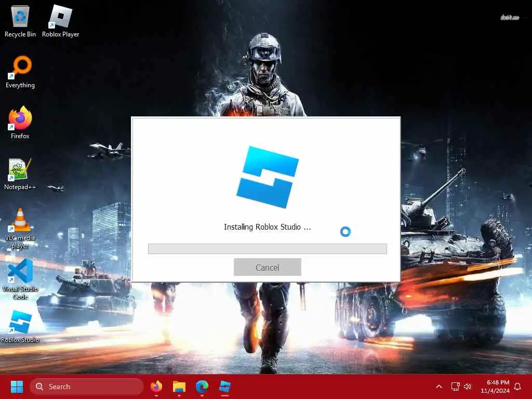
Task: Open Microsoft Edge from the taskbar
Action: click(202, 387)
